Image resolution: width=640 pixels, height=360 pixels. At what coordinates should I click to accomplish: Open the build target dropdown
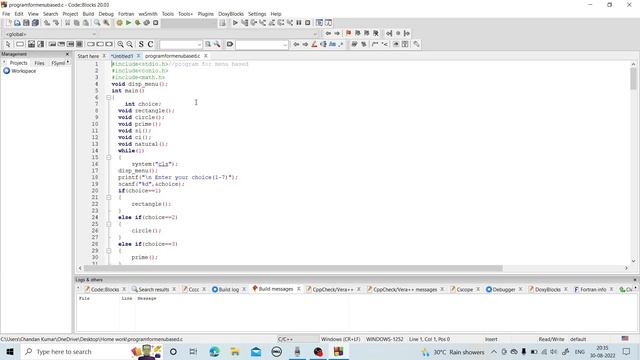[x=189, y=23]
